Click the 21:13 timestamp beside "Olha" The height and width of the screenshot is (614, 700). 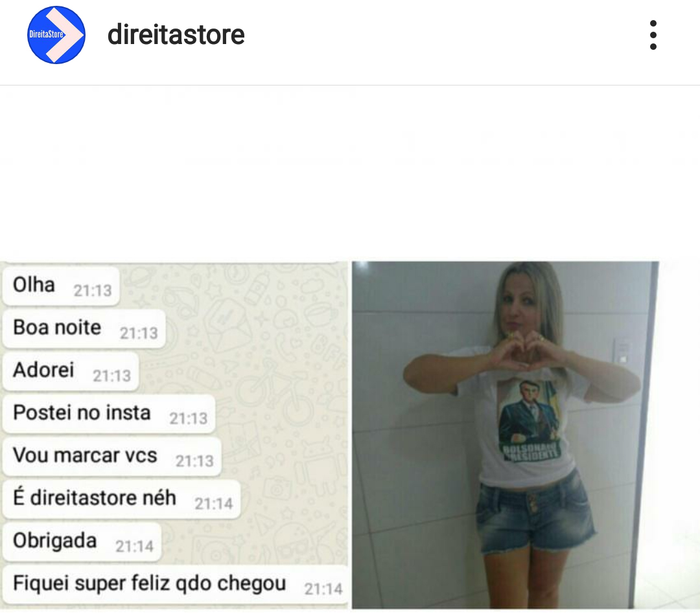point(93,291)
